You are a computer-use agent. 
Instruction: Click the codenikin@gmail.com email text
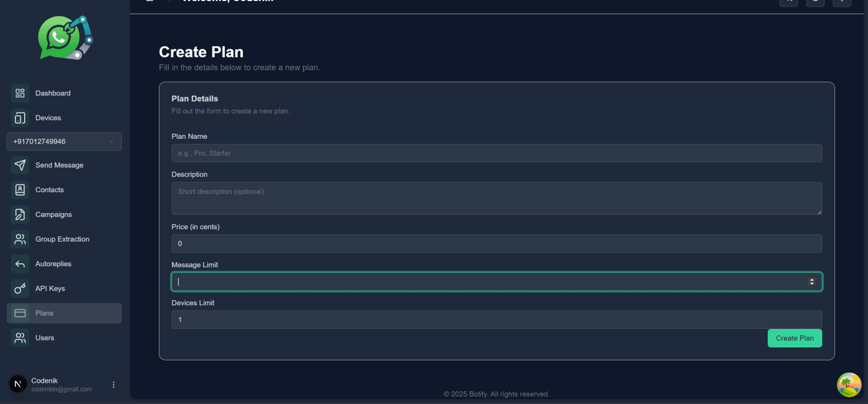(x=62, y=389)
